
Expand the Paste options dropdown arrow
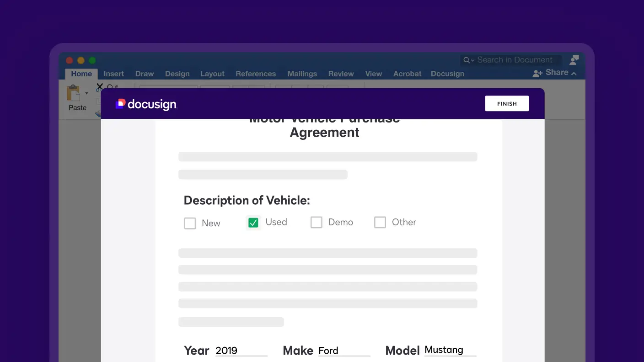(x=87, y=93)
